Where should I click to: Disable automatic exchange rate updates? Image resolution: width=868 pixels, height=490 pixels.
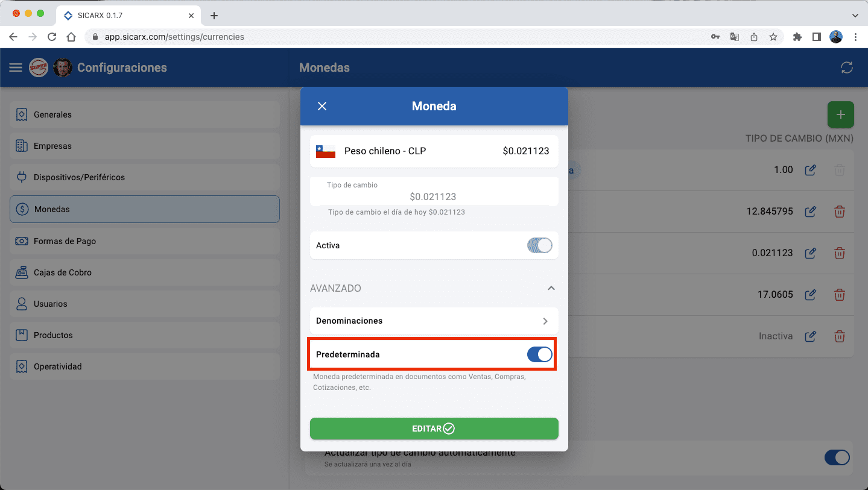click(x=837, y=457)
